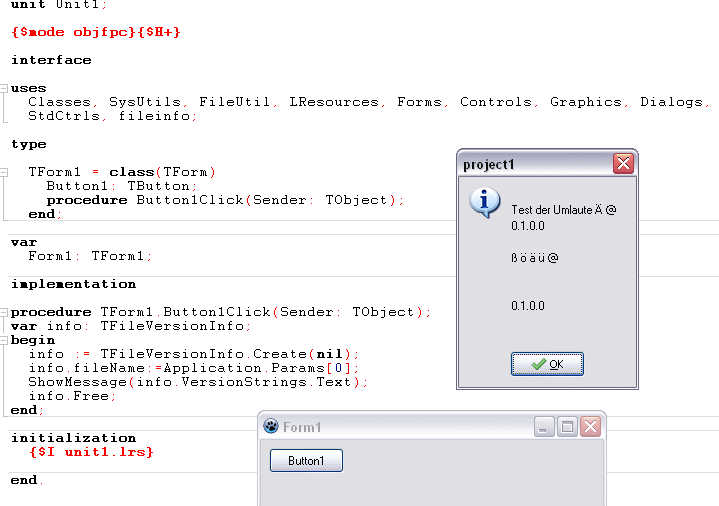Click 'fileinfo' in the uses clause
The height and width of the screenshot is (506, 719).
(155, 116)
